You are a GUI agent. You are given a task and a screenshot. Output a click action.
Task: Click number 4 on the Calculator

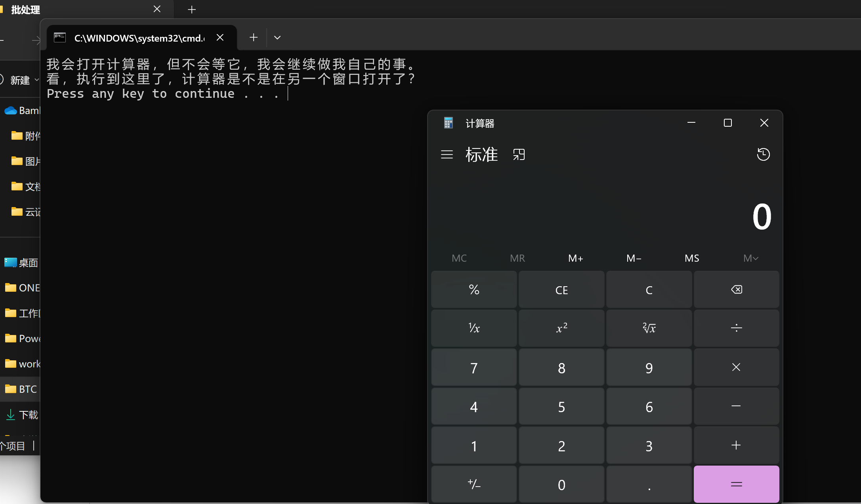click(474, 406)
